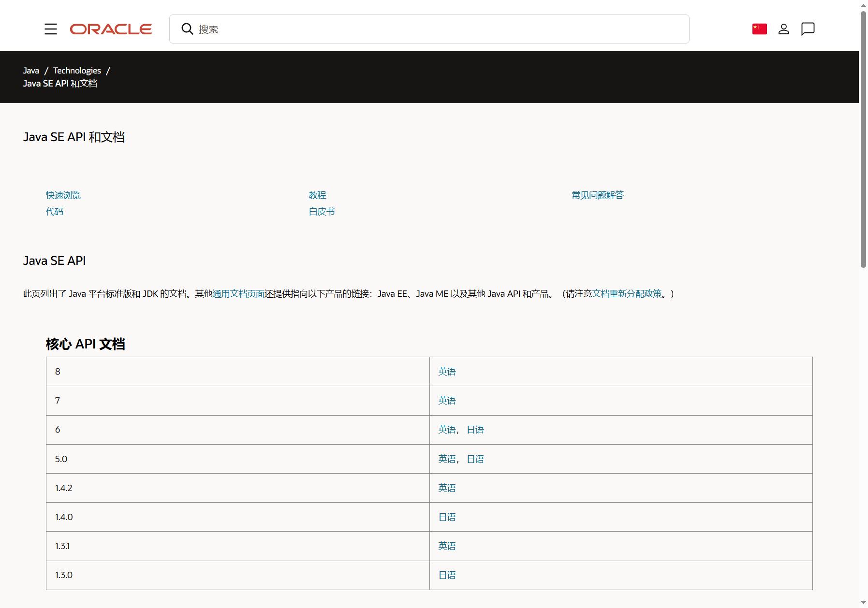Focus the 搜索 search input field
Image resolution: width=868 pixels, height=608 pixels.
click(x=429, y=29)
